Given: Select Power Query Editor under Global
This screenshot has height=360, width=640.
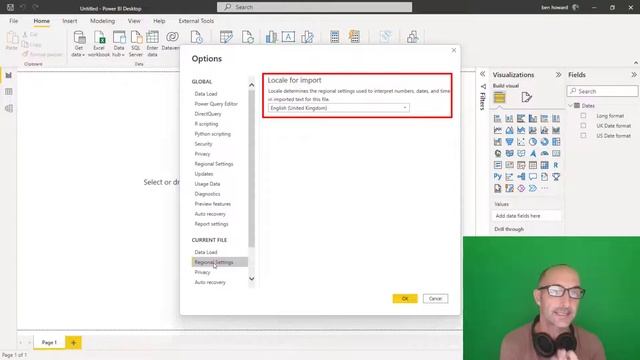Looking at the screenshot, I should 216,104.
